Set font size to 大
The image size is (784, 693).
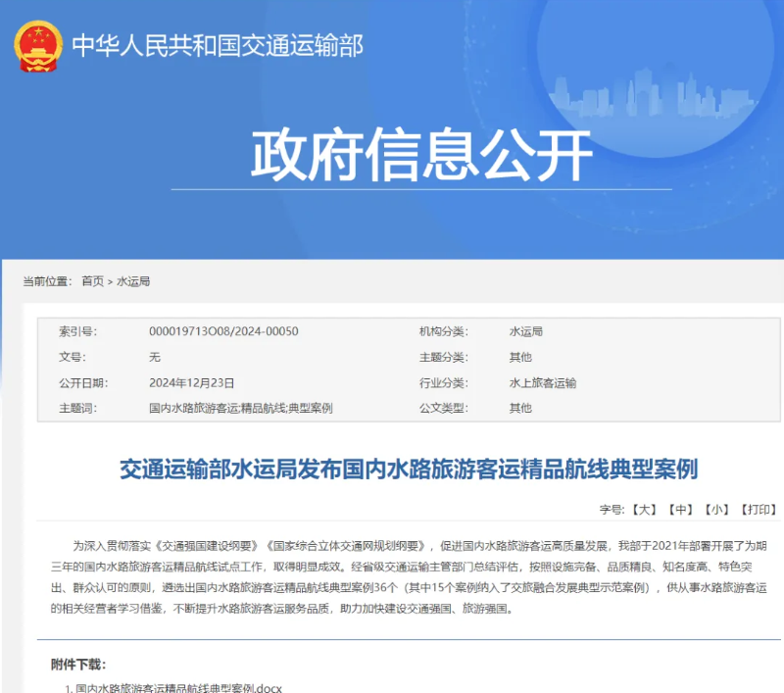[x=643, y=510]
